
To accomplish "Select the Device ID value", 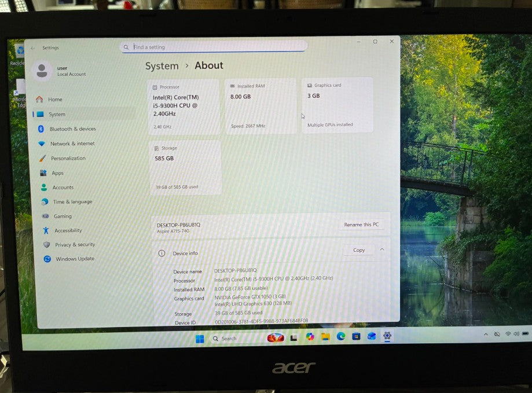I will tap(262, 321).
